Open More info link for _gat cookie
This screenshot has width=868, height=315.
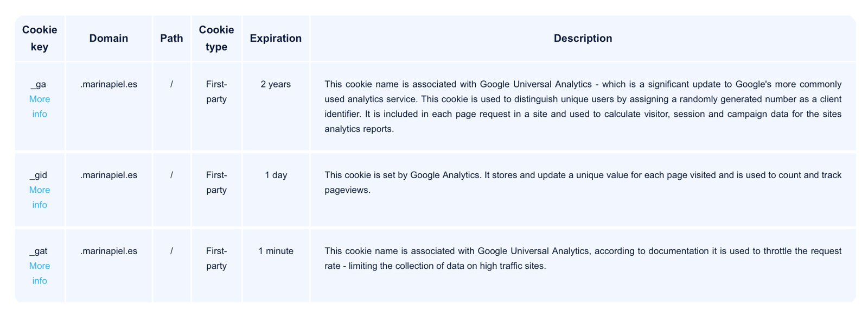tap(40, 273)
